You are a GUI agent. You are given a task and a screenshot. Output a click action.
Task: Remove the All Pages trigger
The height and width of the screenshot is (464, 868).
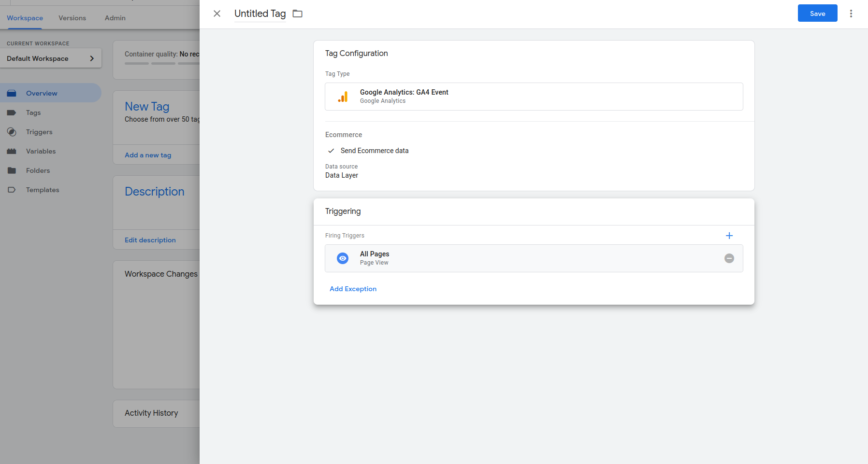tap(729, 258)
